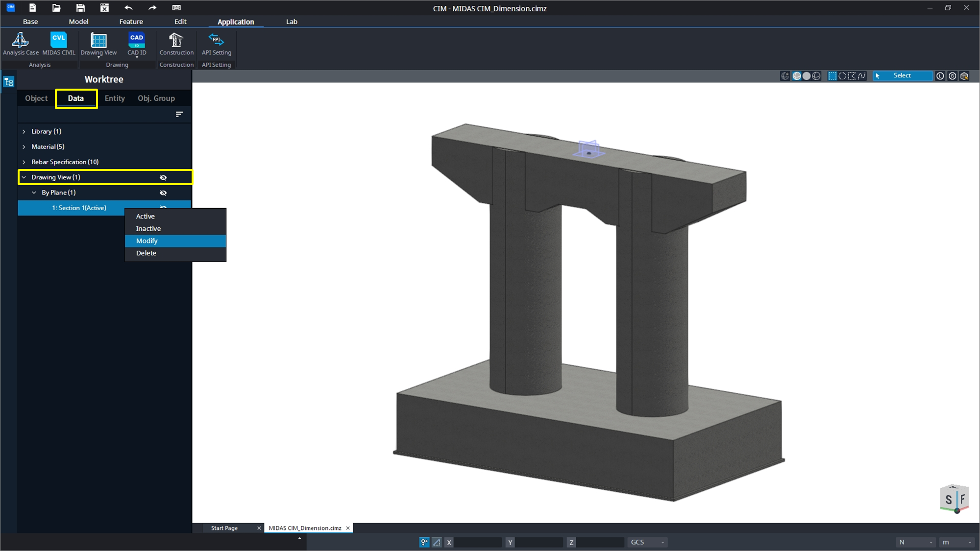Open the Start Page document tab

[224, 528]
